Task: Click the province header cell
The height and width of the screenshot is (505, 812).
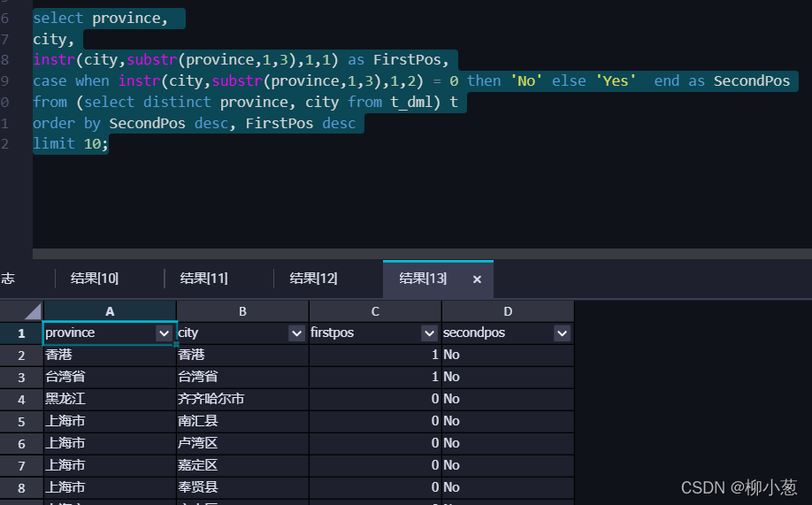Action: (110, 333)
